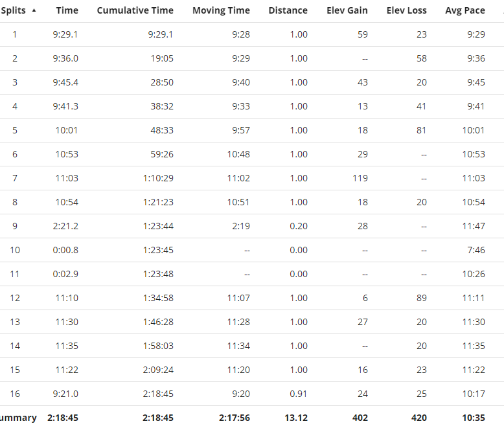Click the Splits column header label
This screenshot has height=441, width=504.
click(13, 10)
